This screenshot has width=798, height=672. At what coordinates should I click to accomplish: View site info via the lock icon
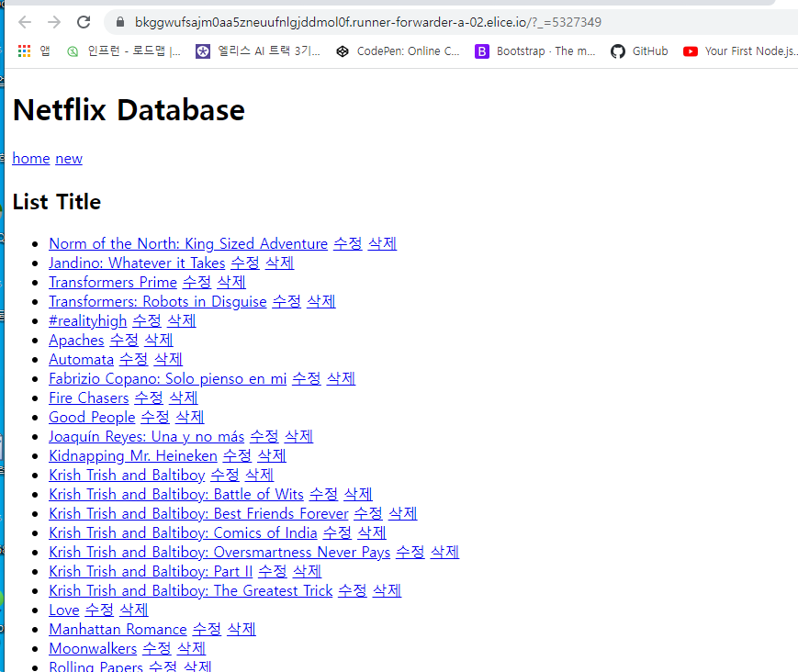tap(120, 22)
